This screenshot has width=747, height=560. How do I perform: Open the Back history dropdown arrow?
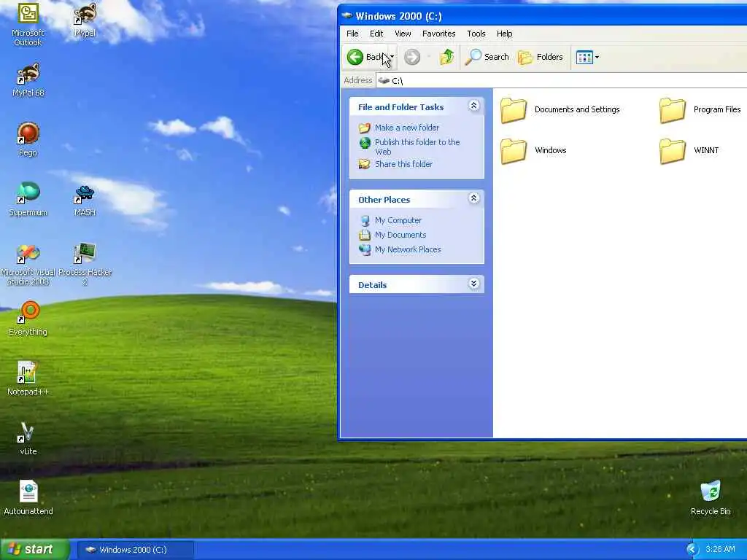pyautogui.click(x=392, y=57)
